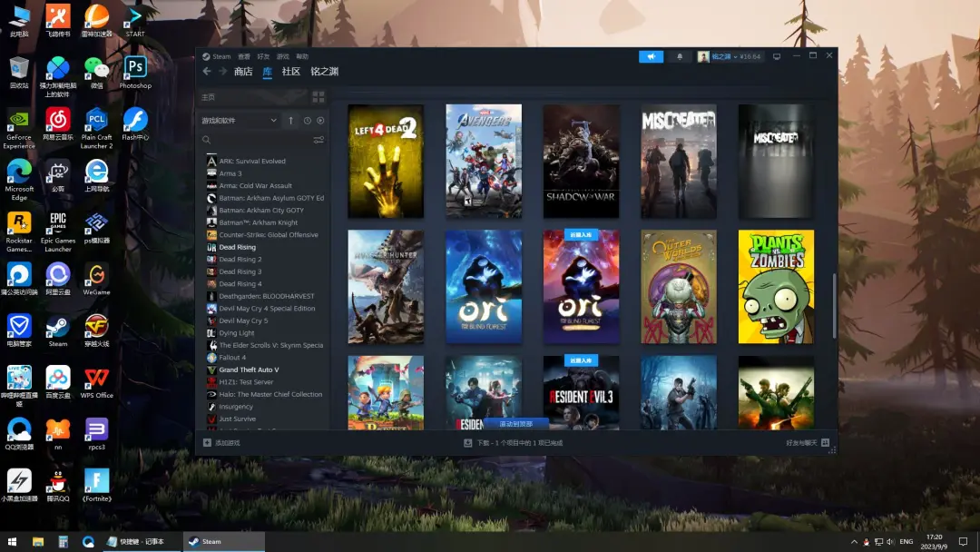Image resolution: width=980 pixels, height=552 pixels.
Task: Toggle the ready-to-play filter icon
Action: point(320,121)
